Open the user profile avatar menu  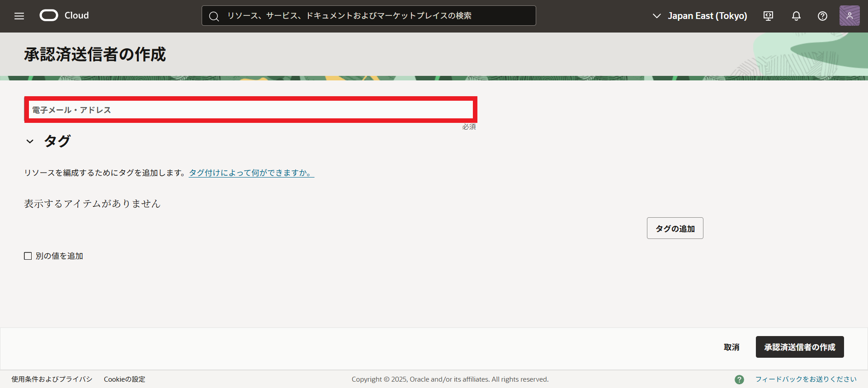coord(849,16)
